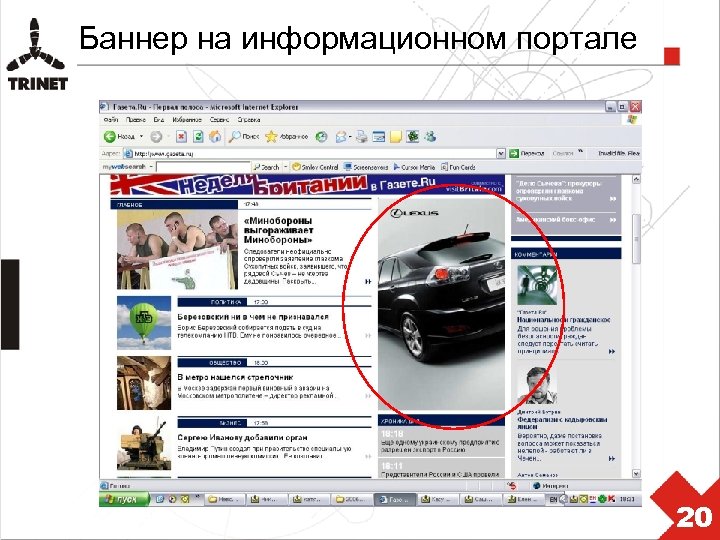The image size is (720, 540).
Task: Open the В метро нашелся стрелочник article
Action: [235, 377]
